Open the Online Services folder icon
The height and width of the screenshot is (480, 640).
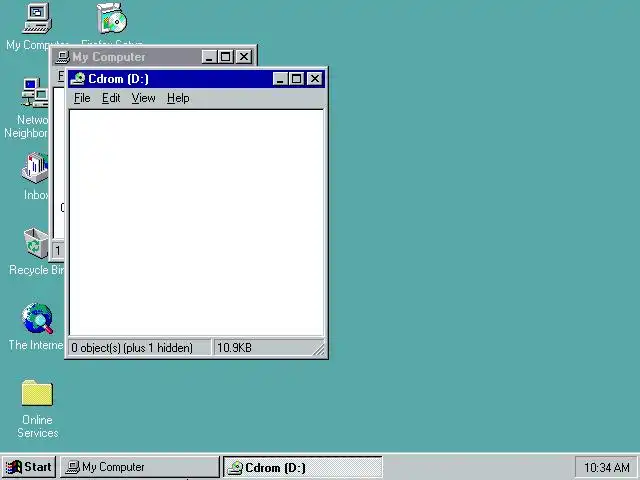(x=37, y=393)
